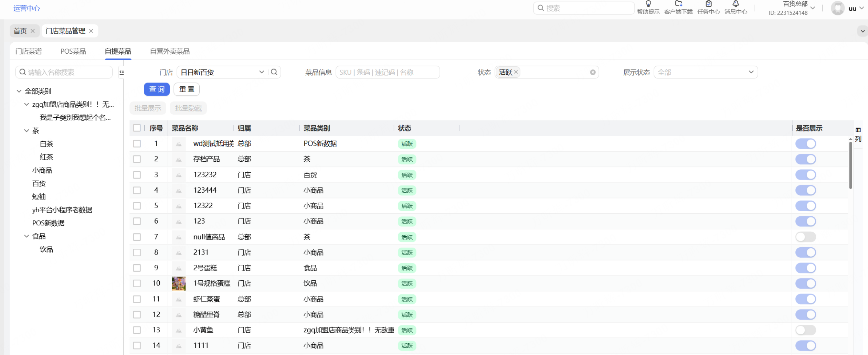Image resolution: width=868 pixels, height=355 pixels.
Task: Expand the uu user menu arrow
Action: (861, 8)
